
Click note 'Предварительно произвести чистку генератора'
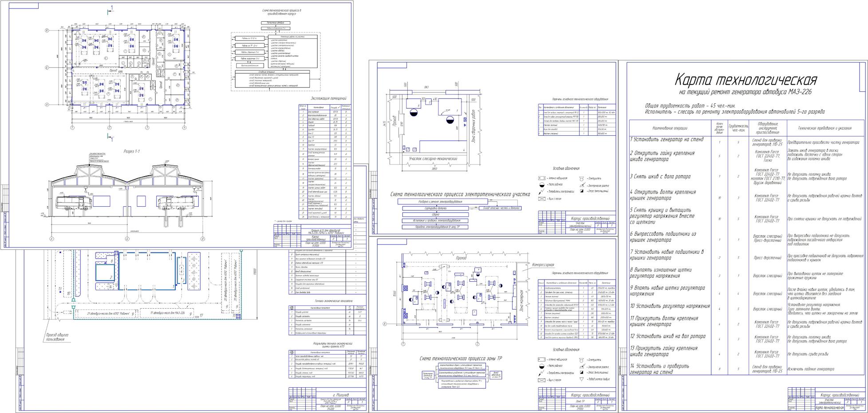coord(823,142)
